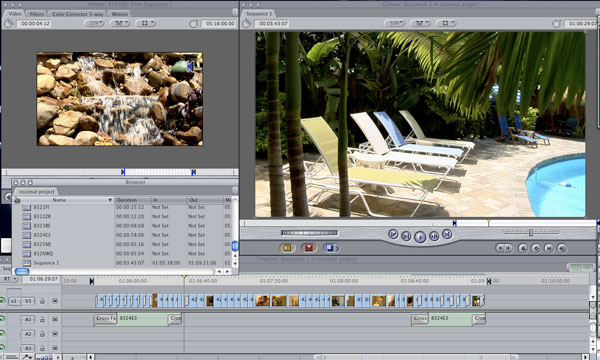Toggle Auto Select on V1 track
Image resolution: width=600 pixels, height=360 pixels.
pyautogui.click(x=55, y=301)
